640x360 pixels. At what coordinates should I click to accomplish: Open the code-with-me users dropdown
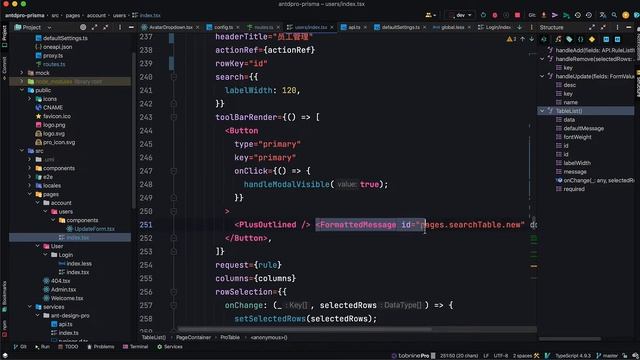[x=430, y=15]
